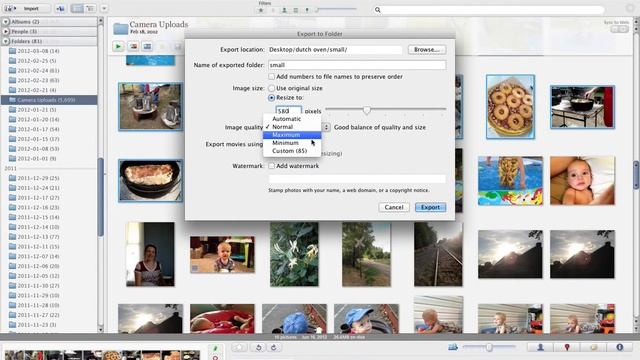
Task: Click the star button in bottom bar
Action: (240, 348)
